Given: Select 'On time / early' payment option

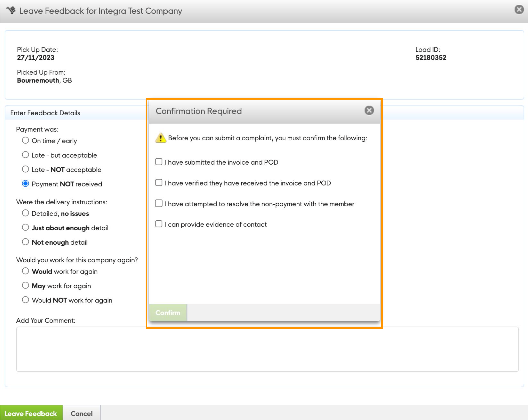Looking at the screenshot, I should tap(25, 141).
